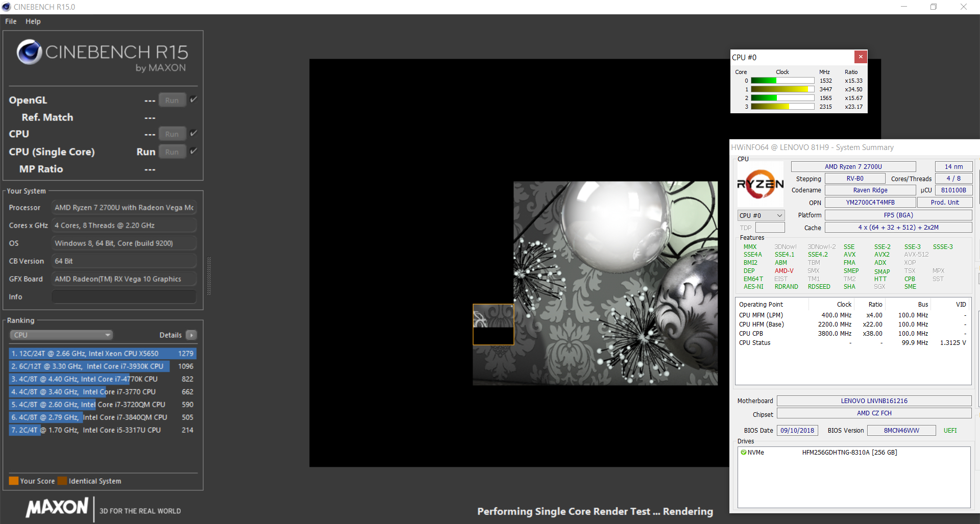Click the GFX Board Radeon RX Vega 10 field
Viewport: 980px width, 524px height.
pos(124,279)
